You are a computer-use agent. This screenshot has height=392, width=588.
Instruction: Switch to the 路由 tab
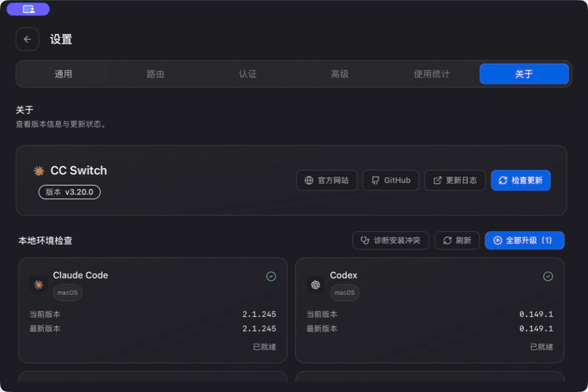point(155,74)
